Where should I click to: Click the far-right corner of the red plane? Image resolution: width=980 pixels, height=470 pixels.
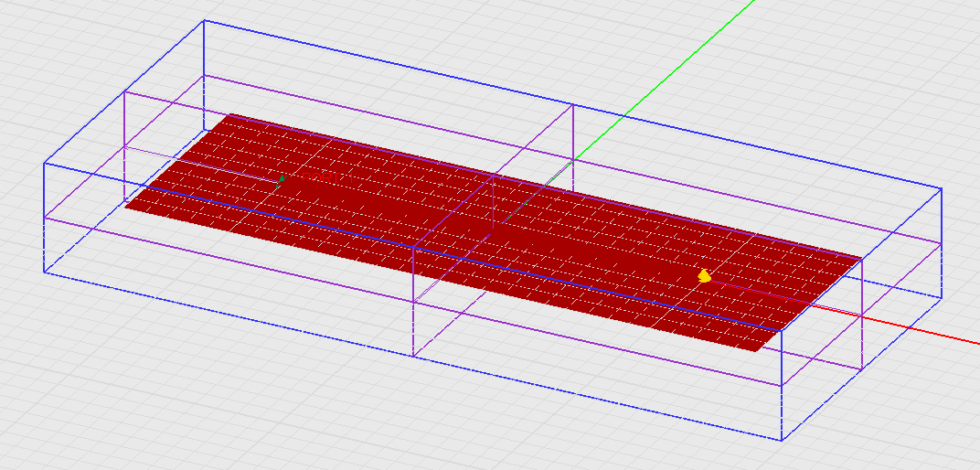(861, 259)
